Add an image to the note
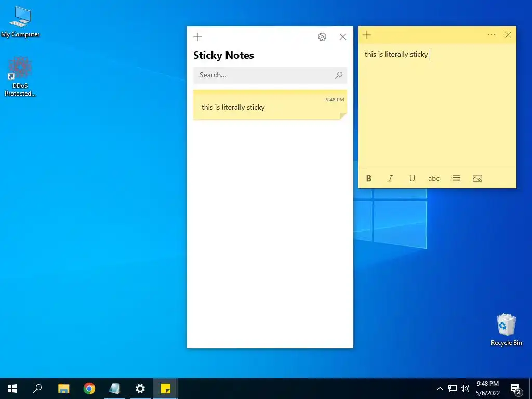The width and height of the screenshot is (532, 399). click(477, 179)
